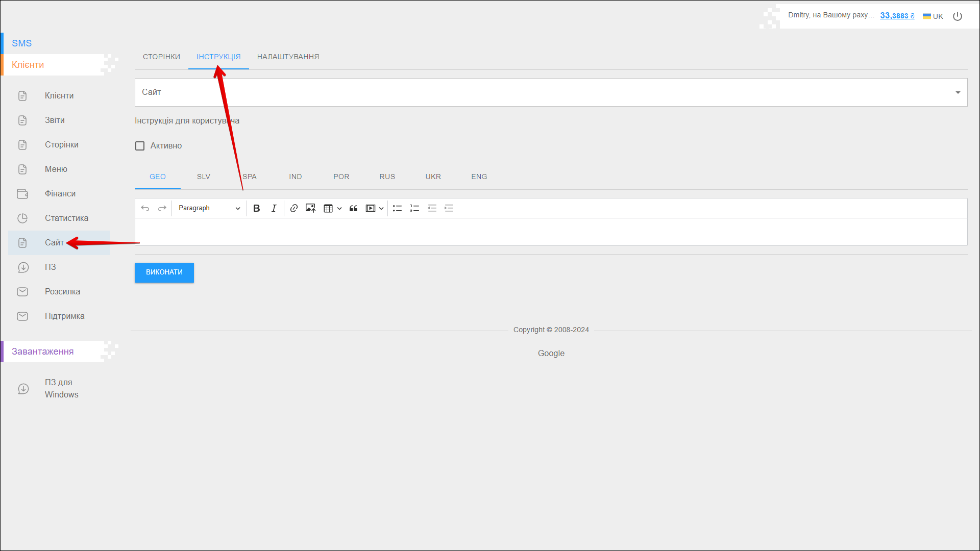Click inside the editor text area
This screenshot has height=551, width=980.
(551, 232)
